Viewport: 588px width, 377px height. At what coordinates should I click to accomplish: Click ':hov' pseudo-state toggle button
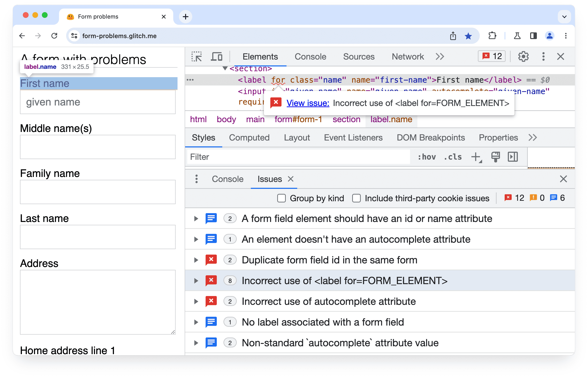click(x=428, y=156)
